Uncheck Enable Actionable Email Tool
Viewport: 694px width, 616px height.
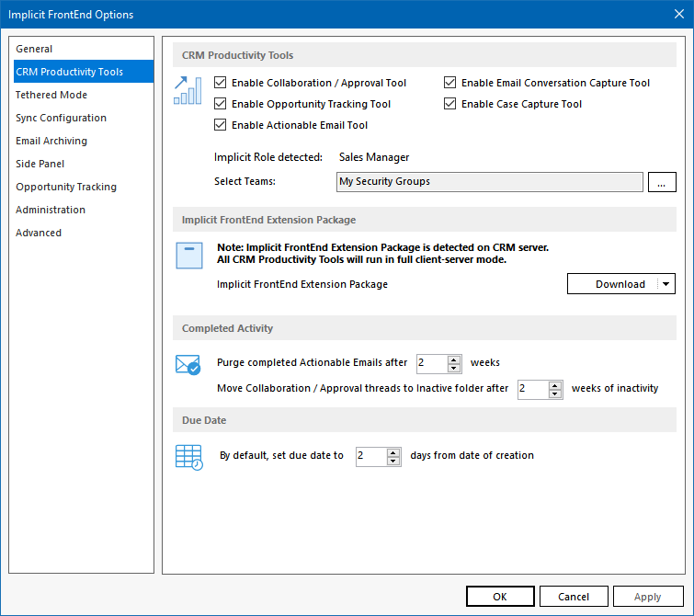coord(220,125)
